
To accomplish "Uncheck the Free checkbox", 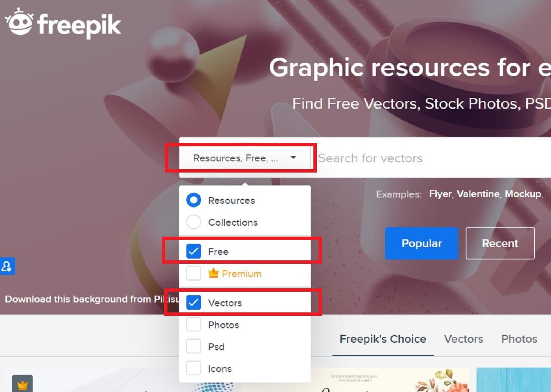I will click(x=194, y=251).
